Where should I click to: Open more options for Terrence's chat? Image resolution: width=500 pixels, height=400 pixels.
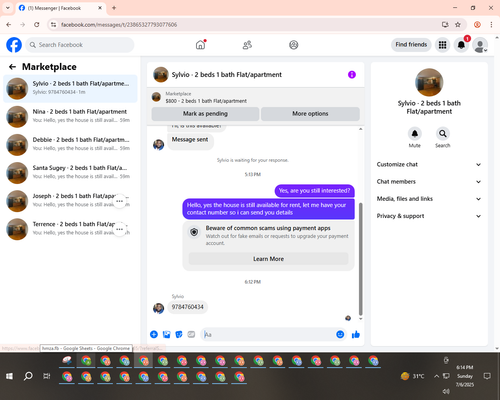pos(119,229)
